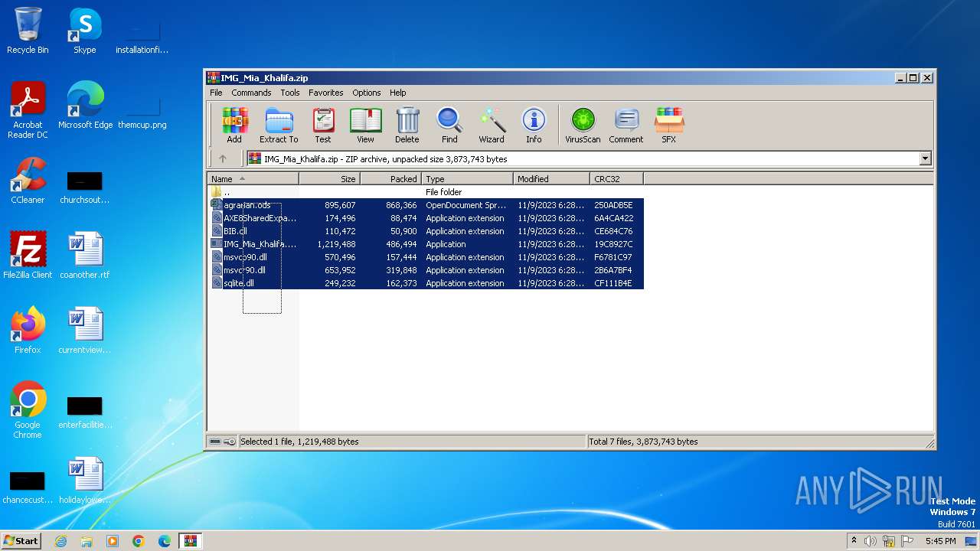This screenshot has width=980, height=551.
Task: Expand the archive path dropdown
Action: tap(925, 158)
